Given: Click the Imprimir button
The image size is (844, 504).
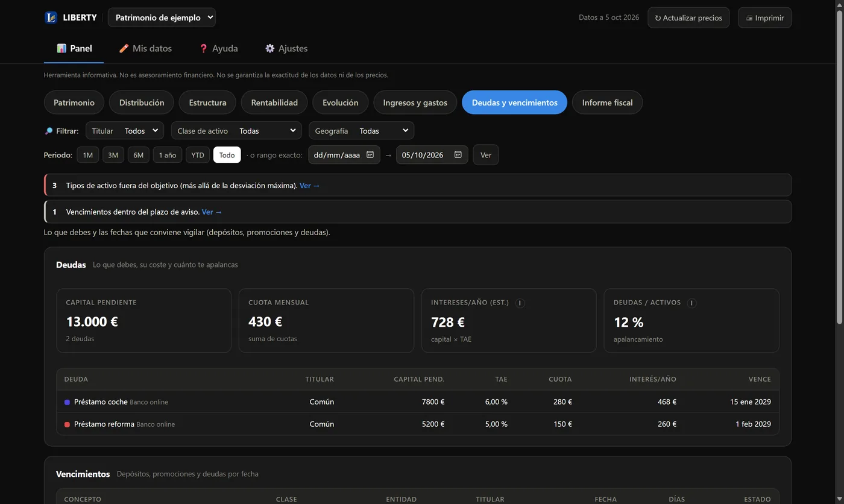Looking at the screenshot, I should [x=764, y=17].
